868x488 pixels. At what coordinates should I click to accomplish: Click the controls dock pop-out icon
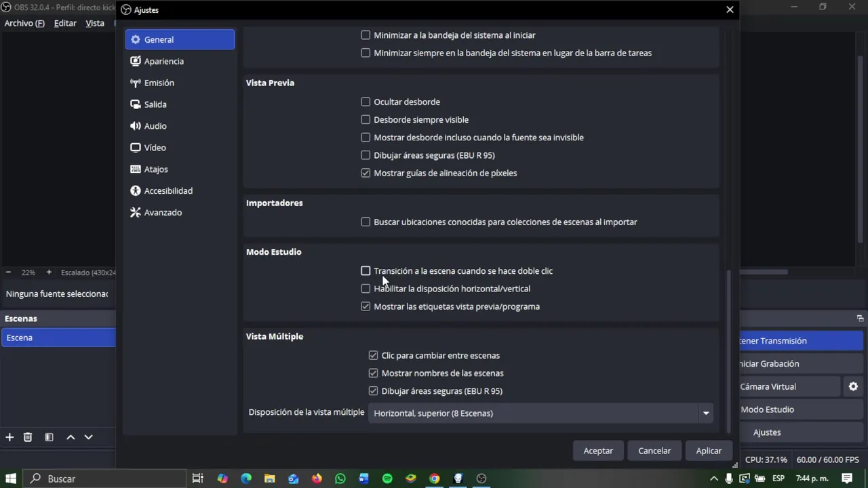tap(860, 319)
